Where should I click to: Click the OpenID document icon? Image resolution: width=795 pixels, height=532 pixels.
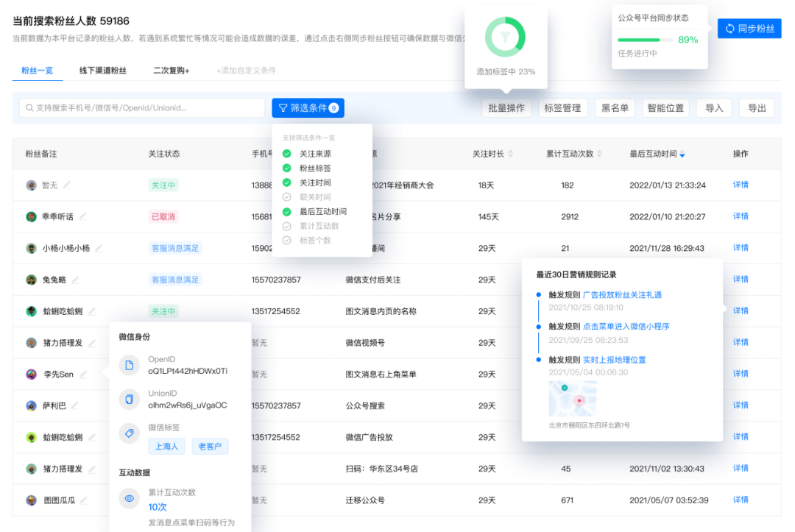pyautogui.click(x=129, y=366)
